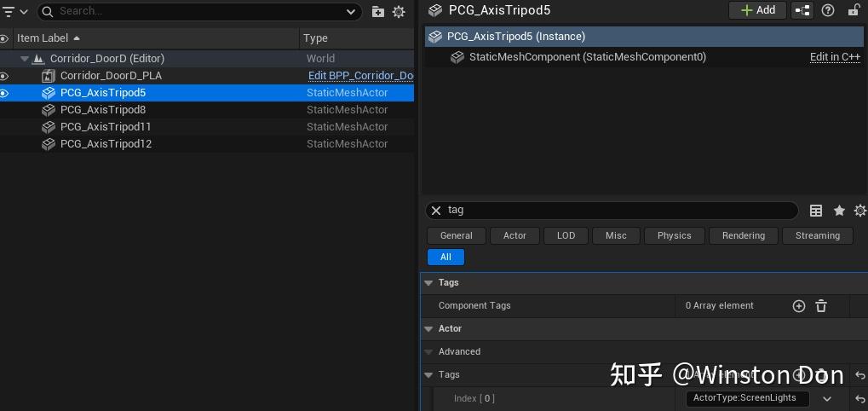Select the Physics filter tab

[x=674, y=235]
